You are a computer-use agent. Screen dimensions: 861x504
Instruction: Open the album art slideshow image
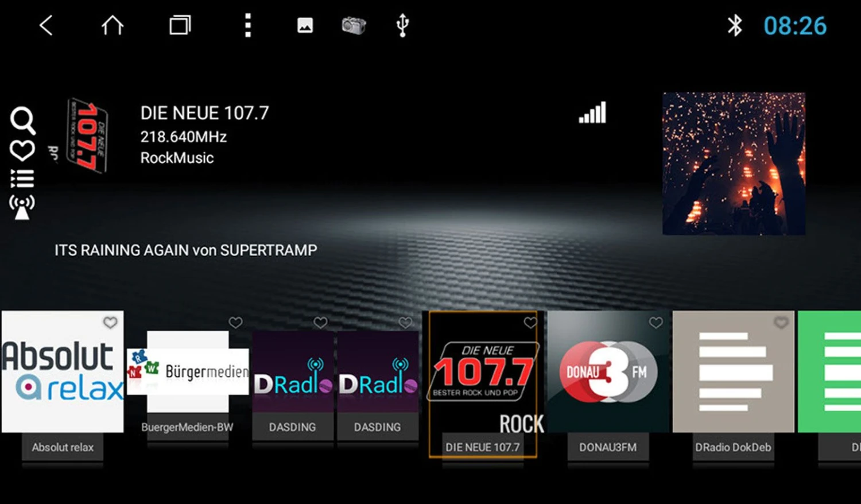734,164
